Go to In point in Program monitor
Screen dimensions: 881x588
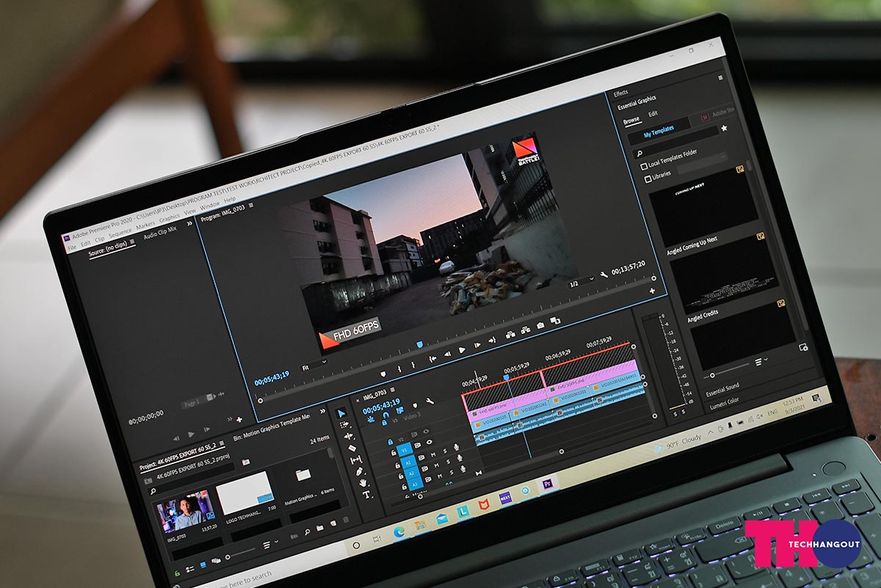coord(432,359)
